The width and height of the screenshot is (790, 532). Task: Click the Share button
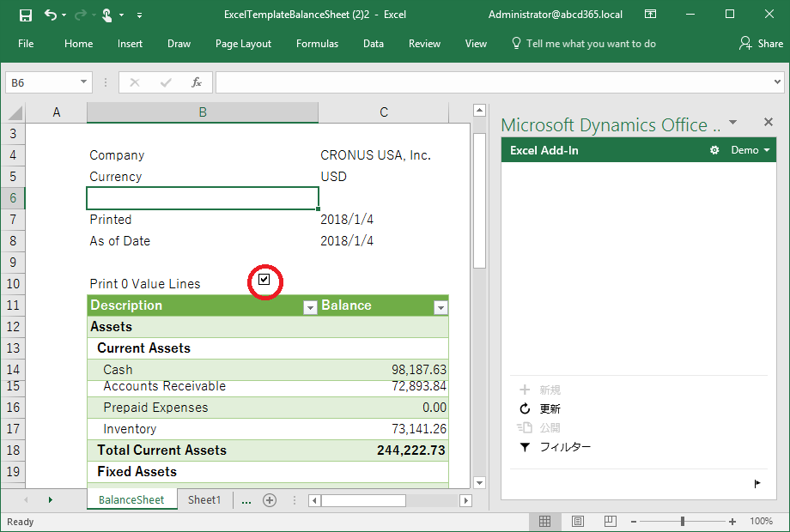point(762,44)
